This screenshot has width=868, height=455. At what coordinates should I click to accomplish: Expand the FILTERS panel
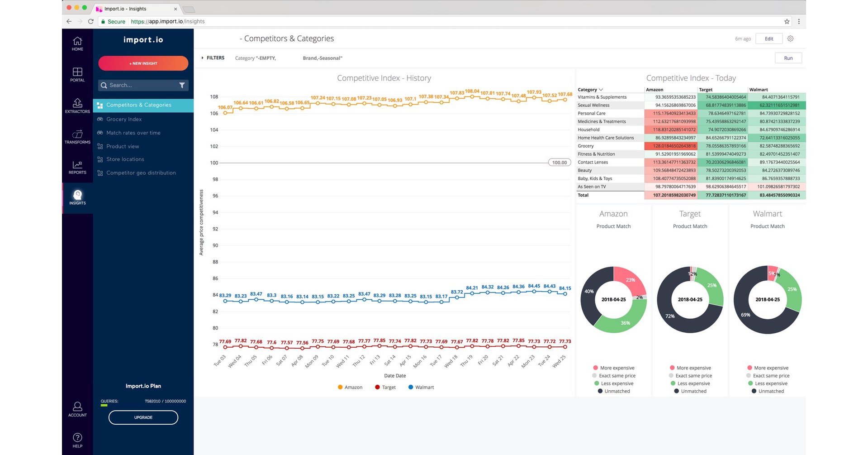tap(212, 57)
